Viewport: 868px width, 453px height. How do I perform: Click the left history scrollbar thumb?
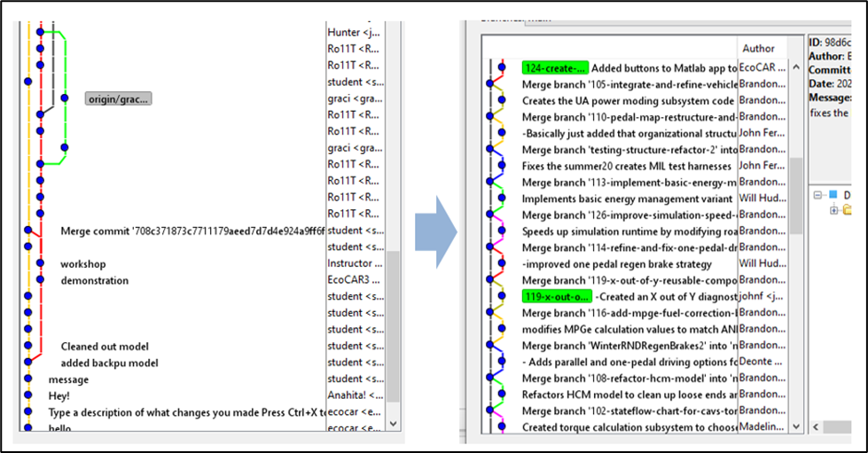(393, 324)
